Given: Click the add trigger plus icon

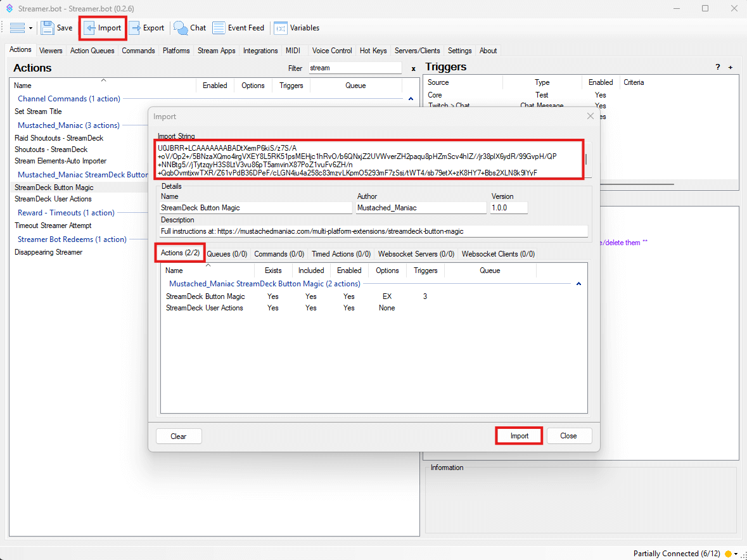Looking at the screenshot, I should [730, 67].
